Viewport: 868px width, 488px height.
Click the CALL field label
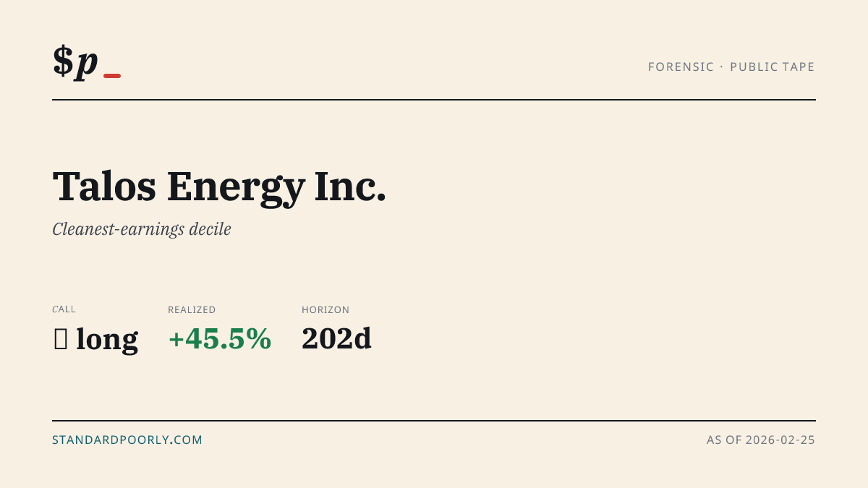[x=64, y=309]
